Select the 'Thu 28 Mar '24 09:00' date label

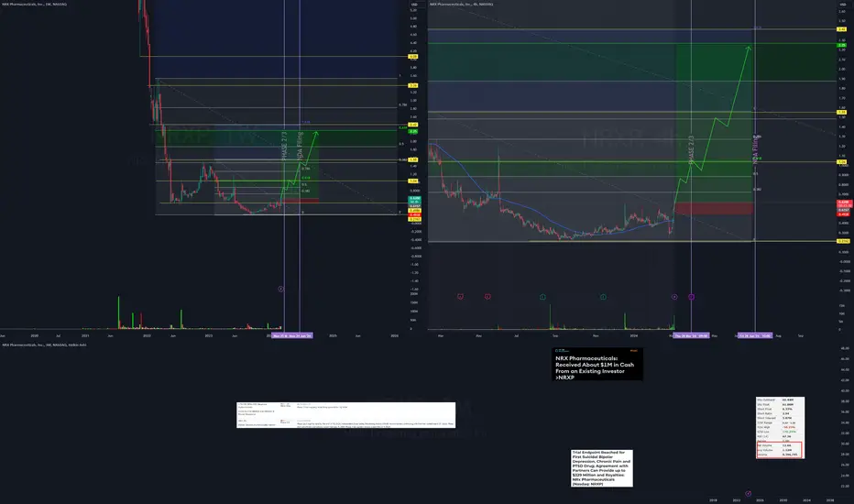coord(691,335)
